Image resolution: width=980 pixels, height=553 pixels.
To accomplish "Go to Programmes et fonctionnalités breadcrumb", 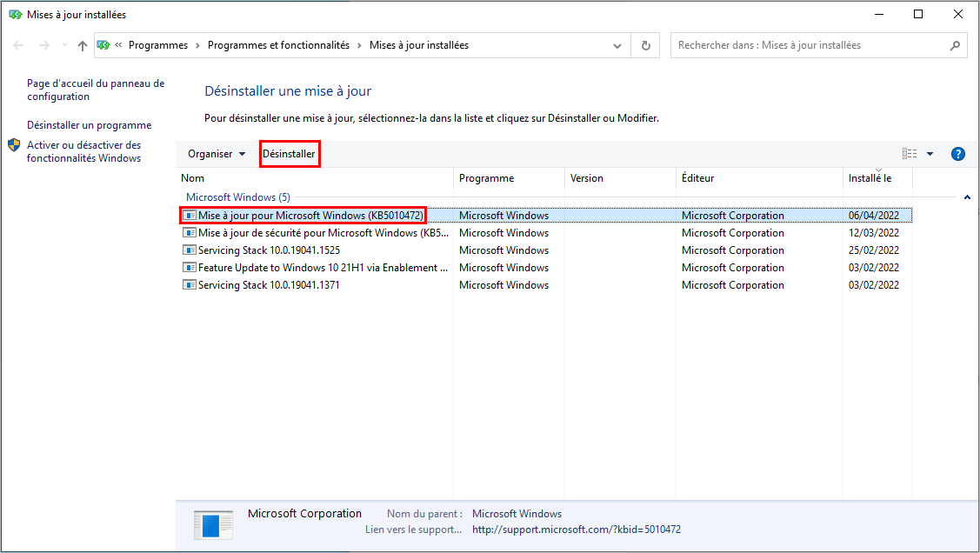I will 279,45.
